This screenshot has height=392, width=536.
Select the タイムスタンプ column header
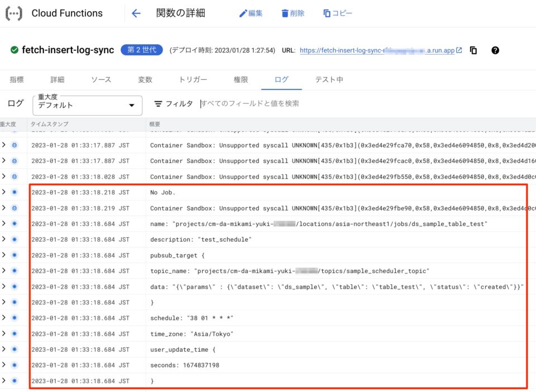[50, 124]
